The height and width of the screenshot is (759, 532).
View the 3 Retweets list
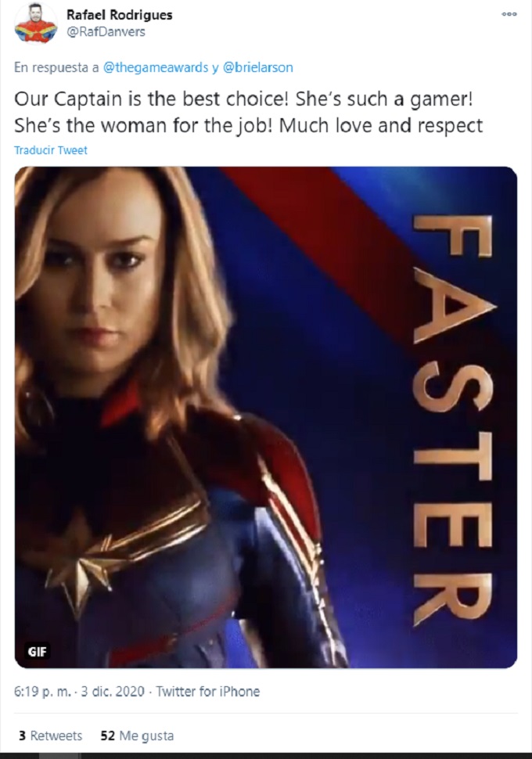(50, 736)
